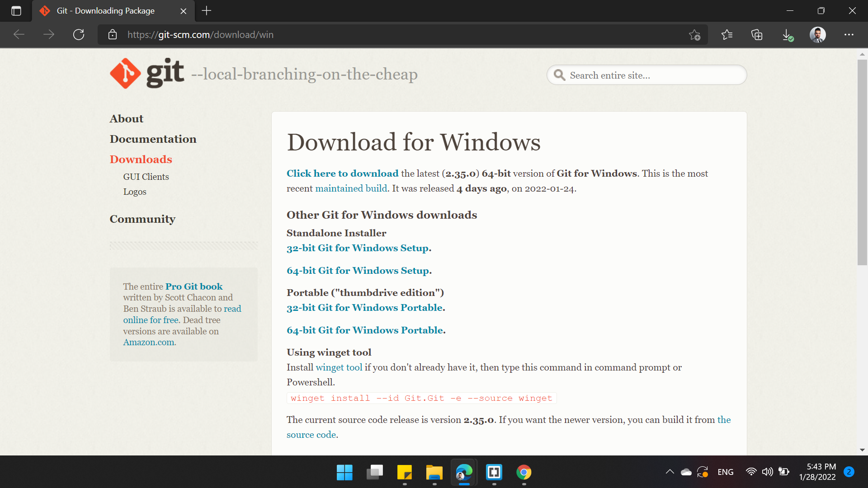Open the bracket-logo app in taskbar

[494, 473]
